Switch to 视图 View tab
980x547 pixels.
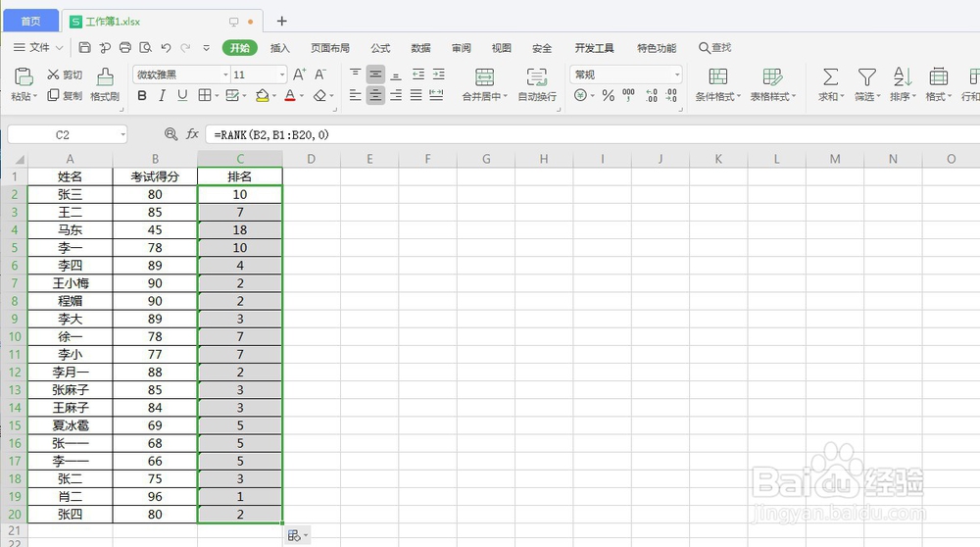point(501,48)
